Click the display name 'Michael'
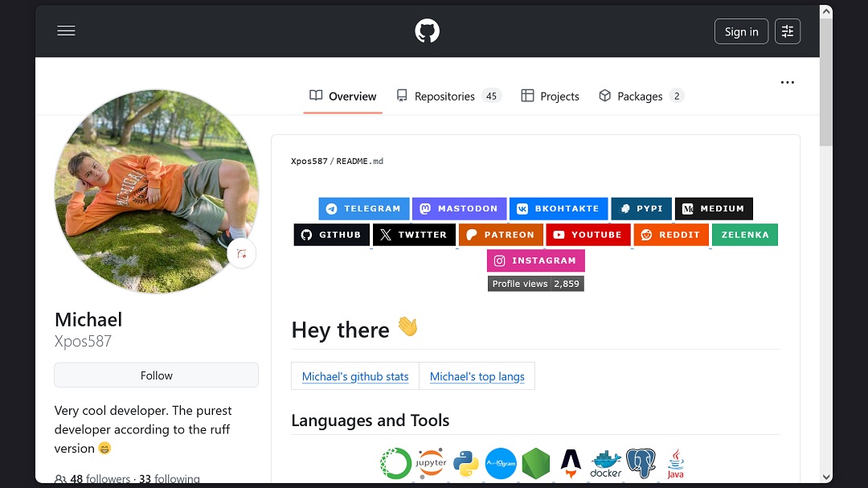The width and height of the screenshot is (868, 488). click(x=88, y=320)
